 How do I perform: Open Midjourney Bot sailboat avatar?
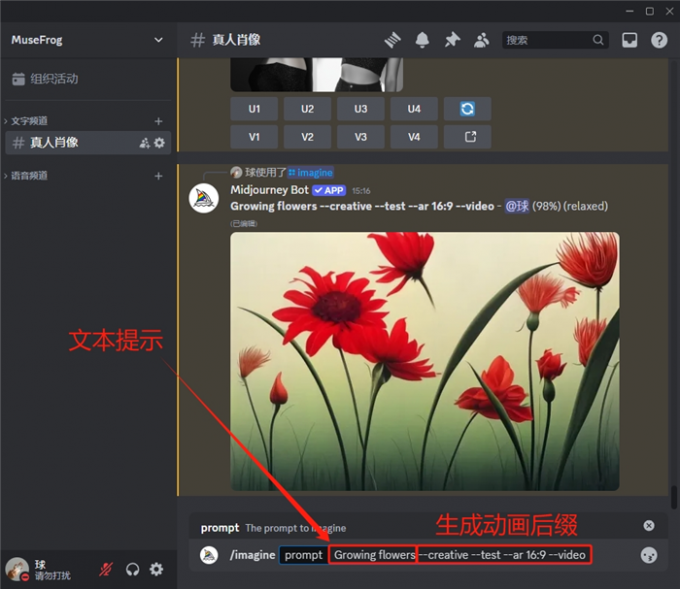[204, 198]
